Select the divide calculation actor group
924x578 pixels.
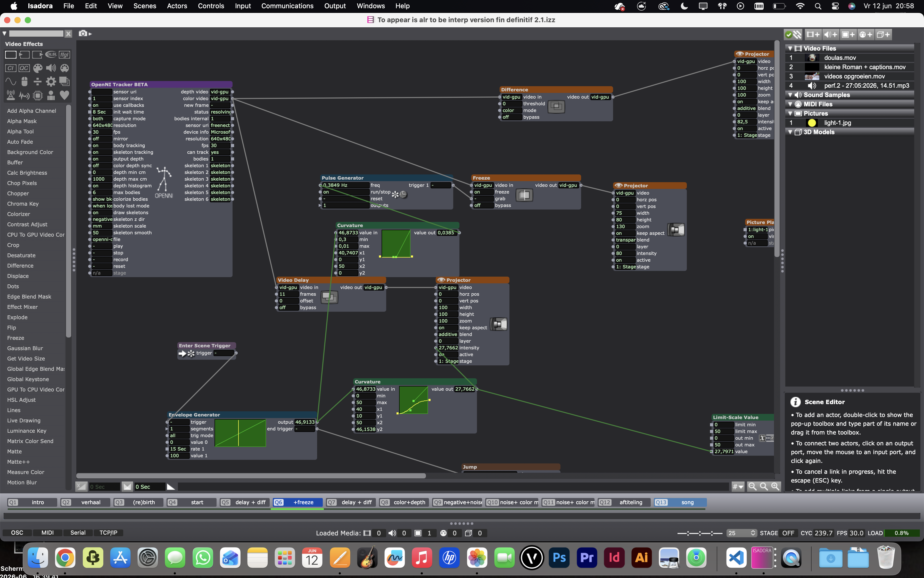coord(37,82)
